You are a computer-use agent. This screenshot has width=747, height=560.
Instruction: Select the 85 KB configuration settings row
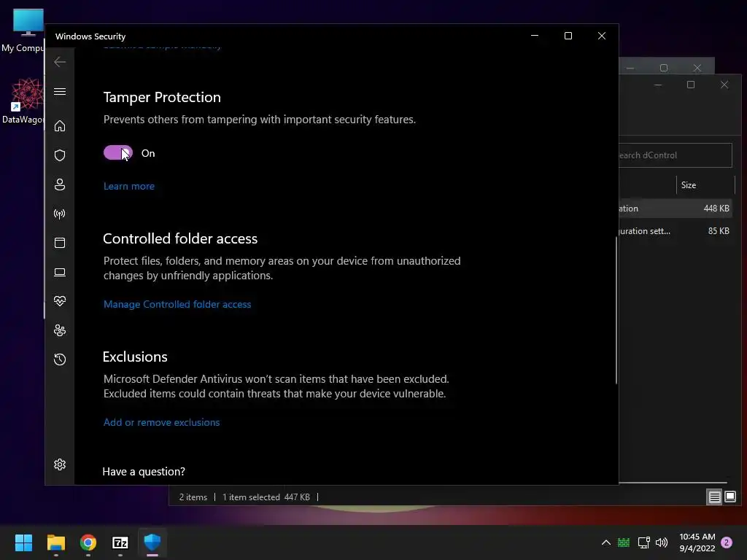point(675,231)
